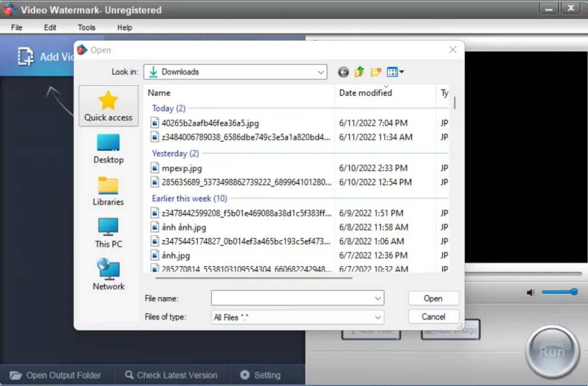Open the Tools menu
588x386 pixels.
click(87, 28)
